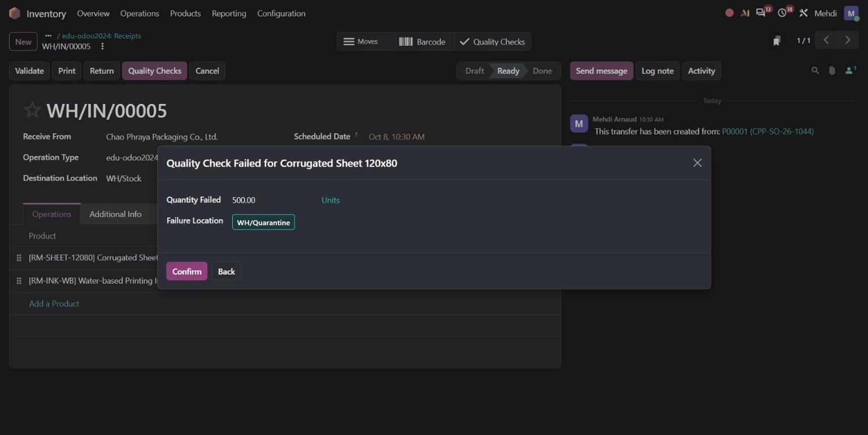This screenshot has height=435, width=868.
Task: Open the Operations menu
Action: click(x=140, y=14)
